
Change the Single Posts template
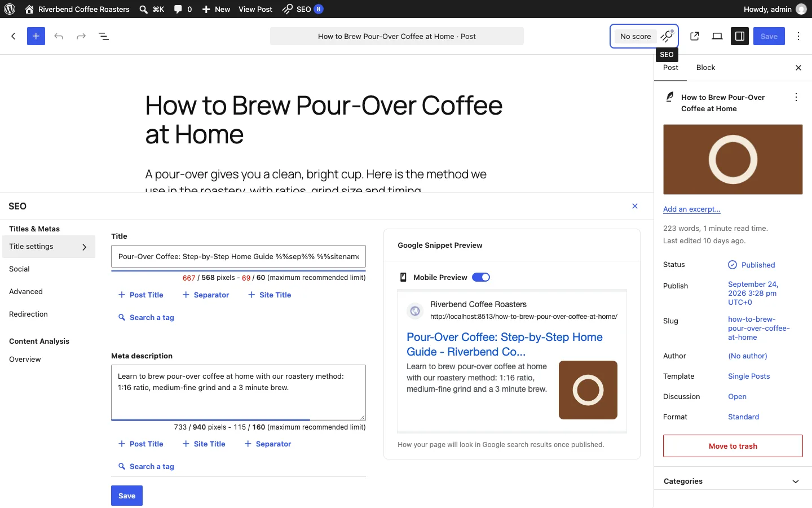[x=749, y=376]
